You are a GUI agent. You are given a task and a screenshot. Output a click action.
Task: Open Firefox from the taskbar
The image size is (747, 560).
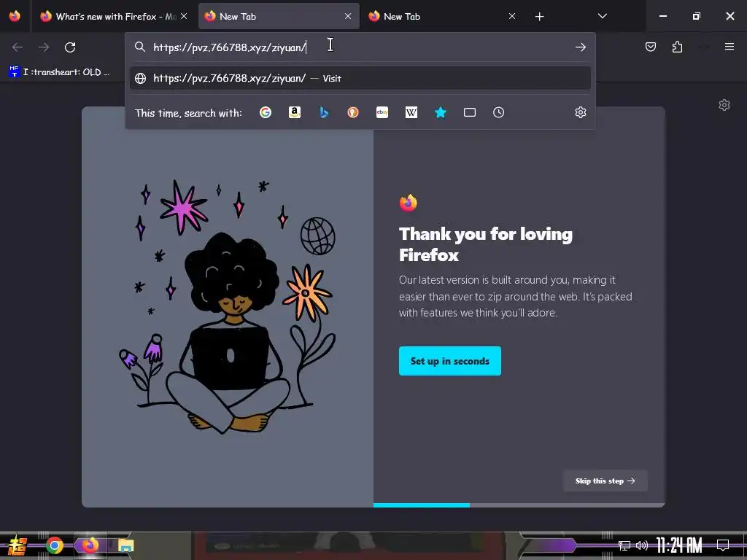click(x=90, y=545)
